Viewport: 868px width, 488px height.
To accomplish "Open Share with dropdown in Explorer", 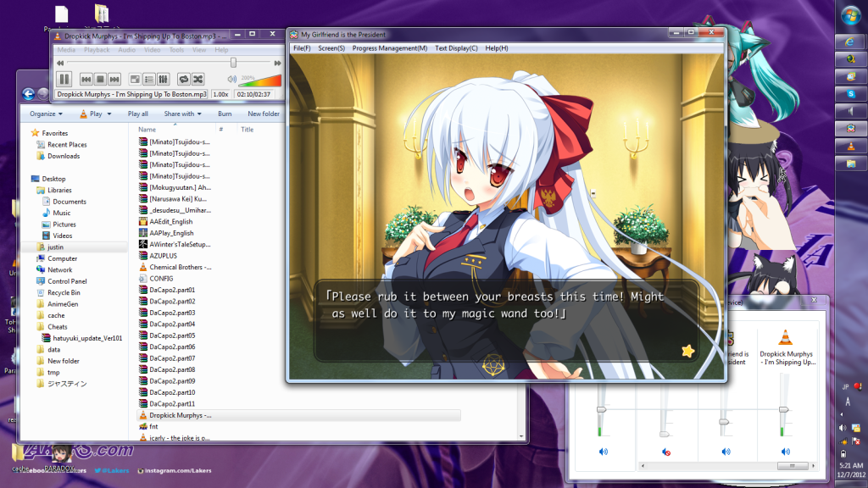I will (x=182, y=114).
